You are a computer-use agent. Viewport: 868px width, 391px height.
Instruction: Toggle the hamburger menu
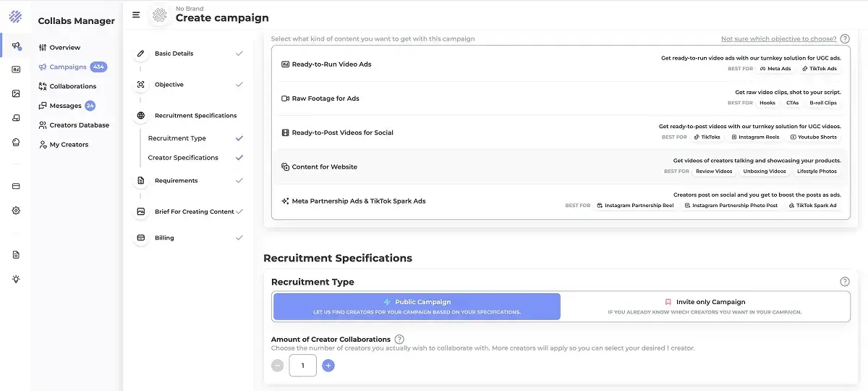tap(136, 14)
